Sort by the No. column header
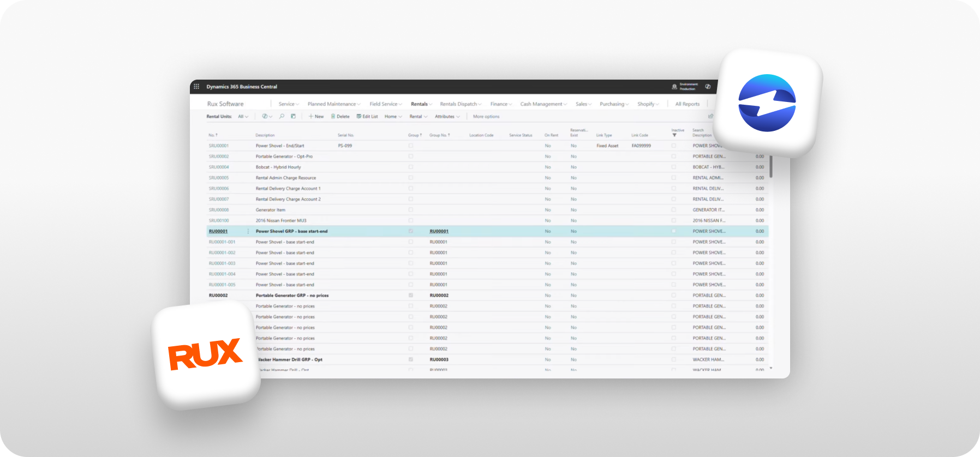This screenshot has width=980, height=457. click(213, 135)
